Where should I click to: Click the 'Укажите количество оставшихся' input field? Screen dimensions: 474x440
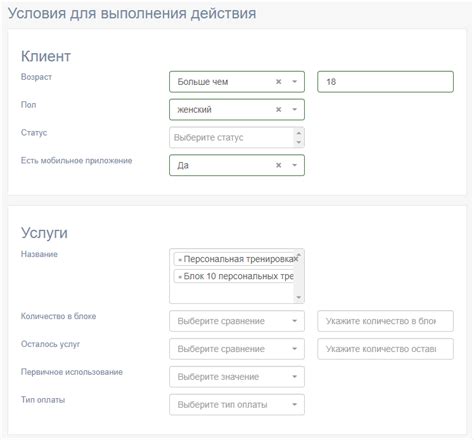[385, 349]
